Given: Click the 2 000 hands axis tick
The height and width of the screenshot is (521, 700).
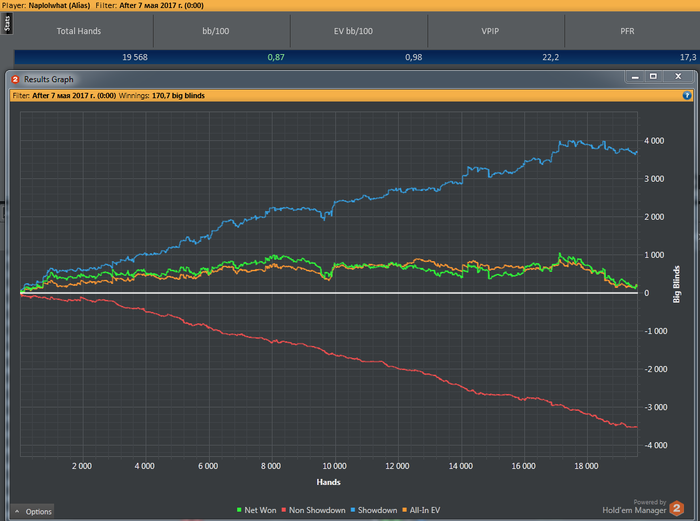Looking at the screenshot, I should [82, 466].
